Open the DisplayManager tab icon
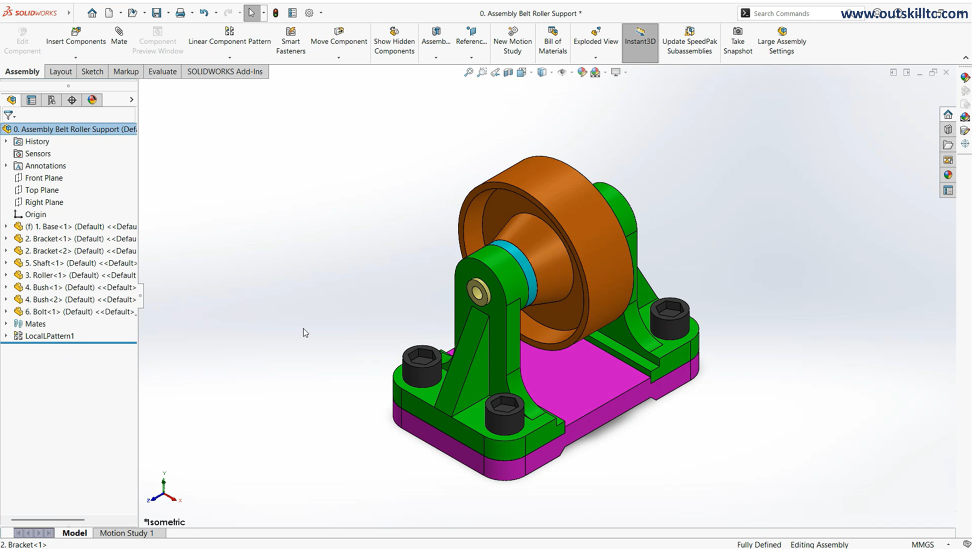 (92, 100)
